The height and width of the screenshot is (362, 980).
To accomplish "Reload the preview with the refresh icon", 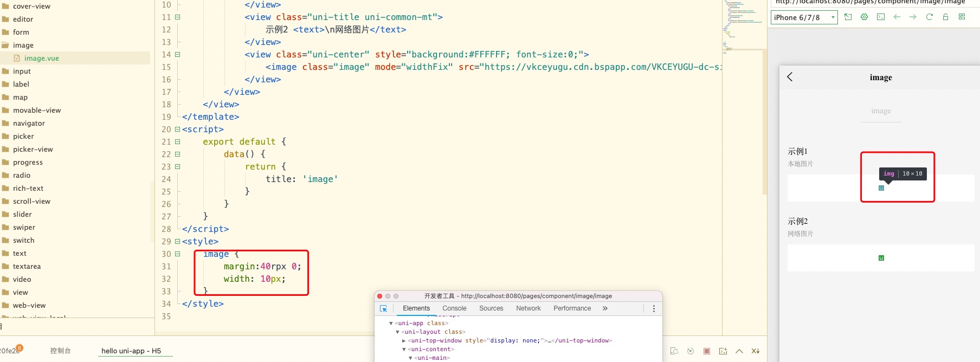I will pos(930,17).
